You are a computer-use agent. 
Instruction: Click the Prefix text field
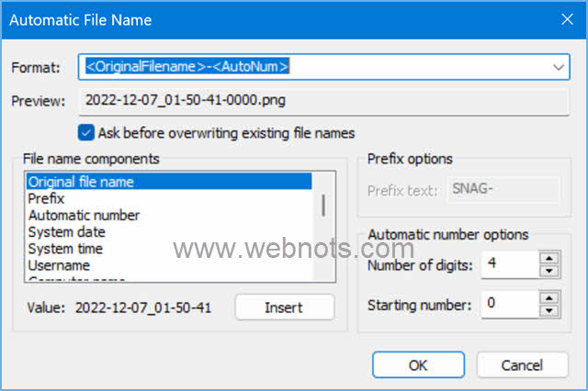tap(503, 190)
